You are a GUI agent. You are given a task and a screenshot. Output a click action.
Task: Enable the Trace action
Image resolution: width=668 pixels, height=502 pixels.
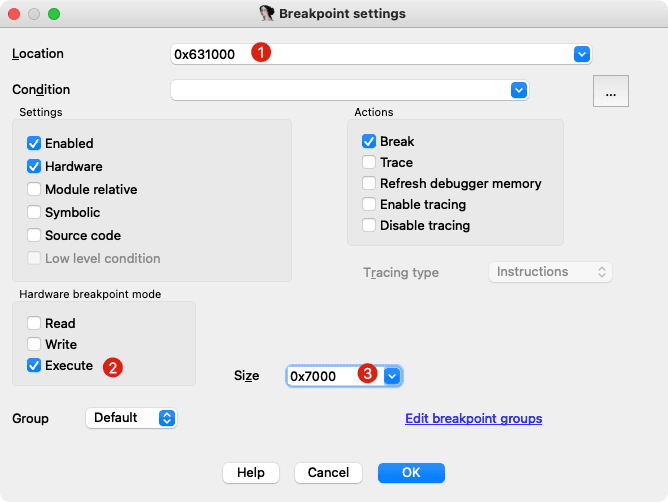tap(369, 162)
